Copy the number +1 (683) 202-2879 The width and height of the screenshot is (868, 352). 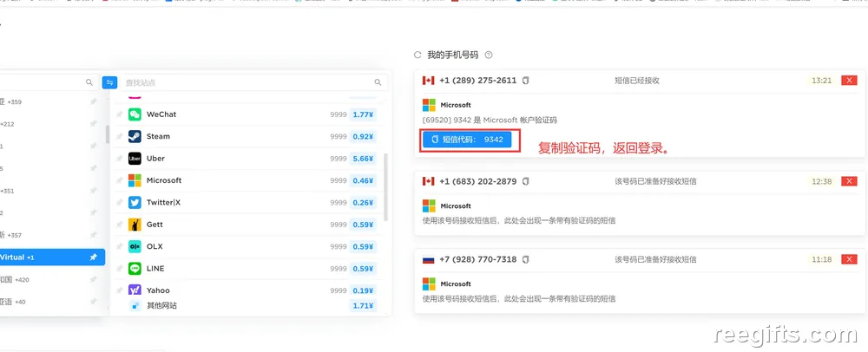[525, 181]
